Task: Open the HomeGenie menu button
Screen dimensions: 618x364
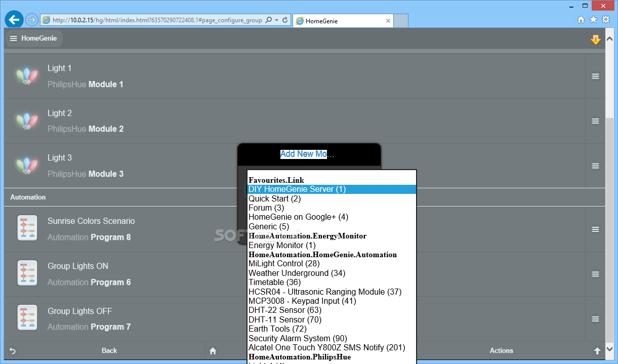Action: point(34,38)
